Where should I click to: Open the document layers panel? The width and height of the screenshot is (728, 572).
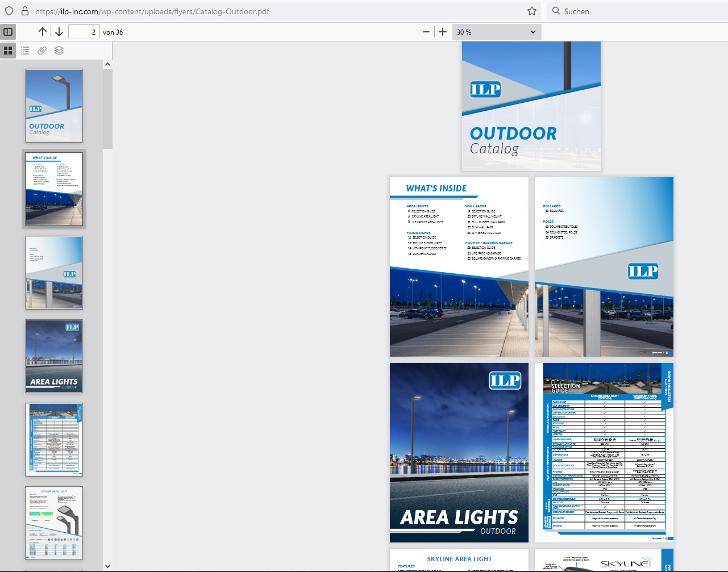[59, 51]
